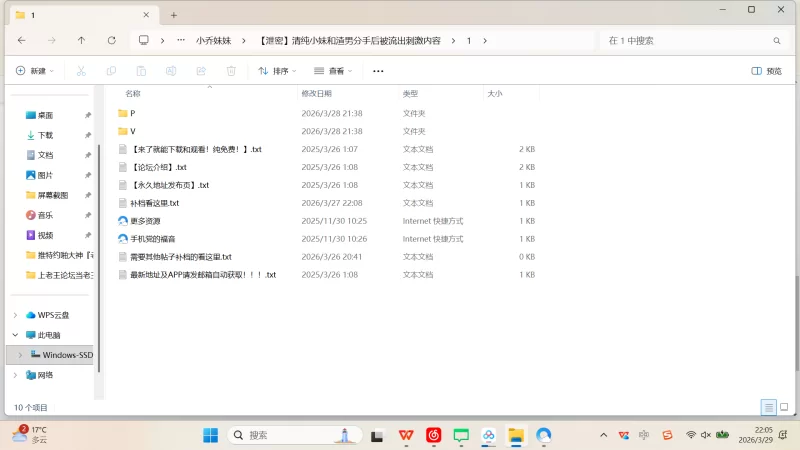Navigate back with the Back arrow

click(22, 40)
